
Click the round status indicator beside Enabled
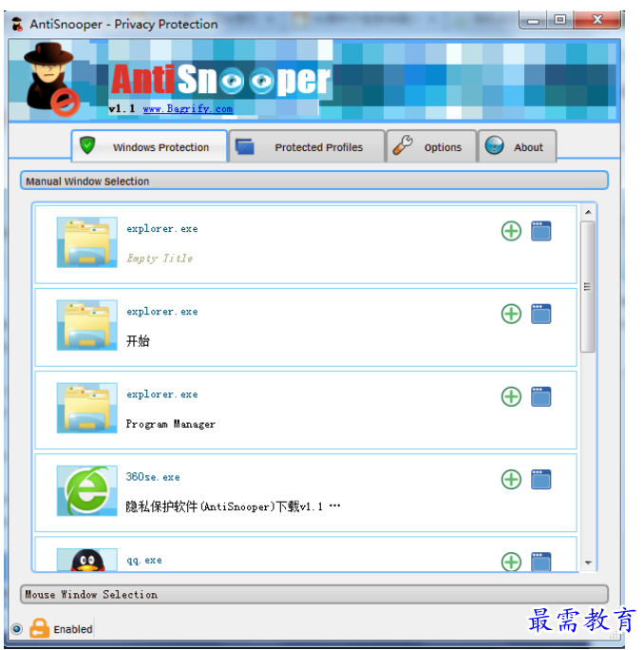coord(17,629)
